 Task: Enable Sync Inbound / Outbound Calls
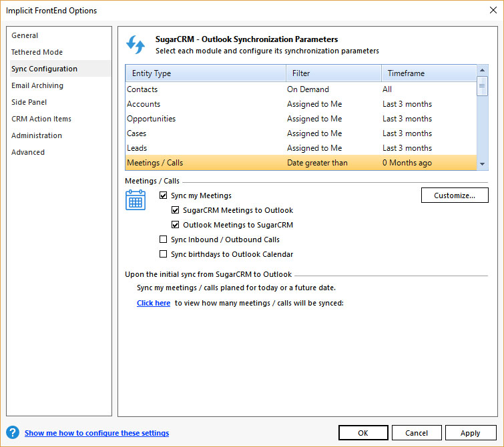pos(164,240)
